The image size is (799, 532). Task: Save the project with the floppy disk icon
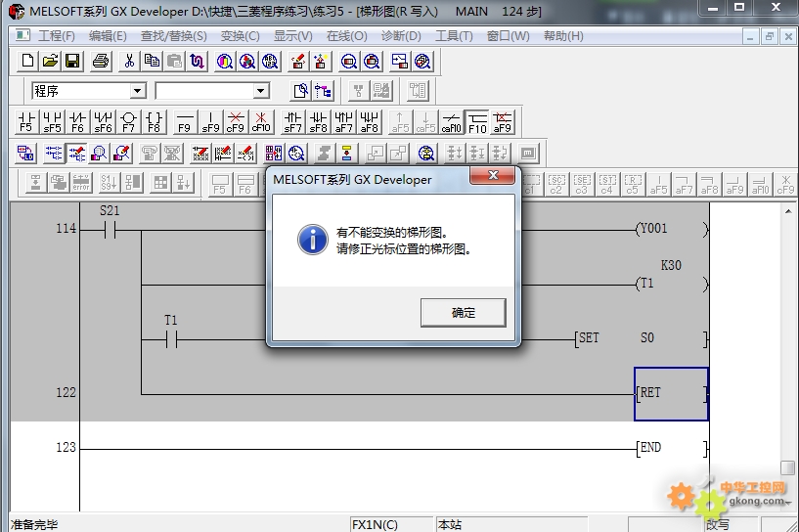click(72, 62)
